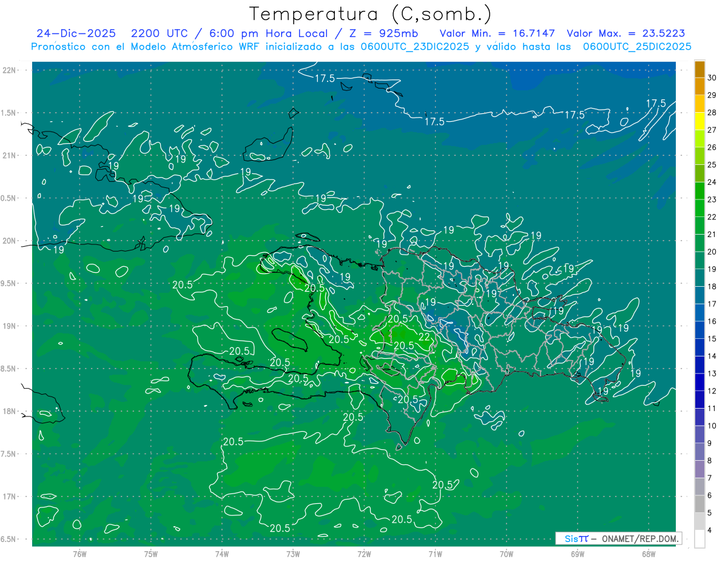Screen dimensions: 728x562
Task: Click the '30' value on the color scale
Action: (x=712, y=78)
